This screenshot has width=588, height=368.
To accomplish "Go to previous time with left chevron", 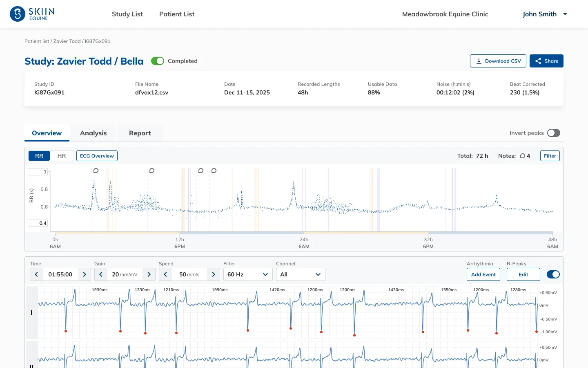I will pos(36,274).
